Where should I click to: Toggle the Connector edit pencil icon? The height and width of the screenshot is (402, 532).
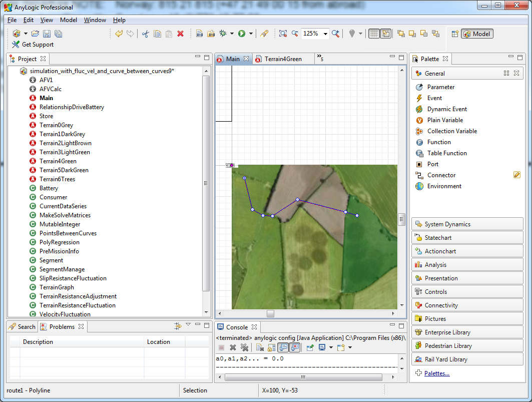click(x=516, y=175)
